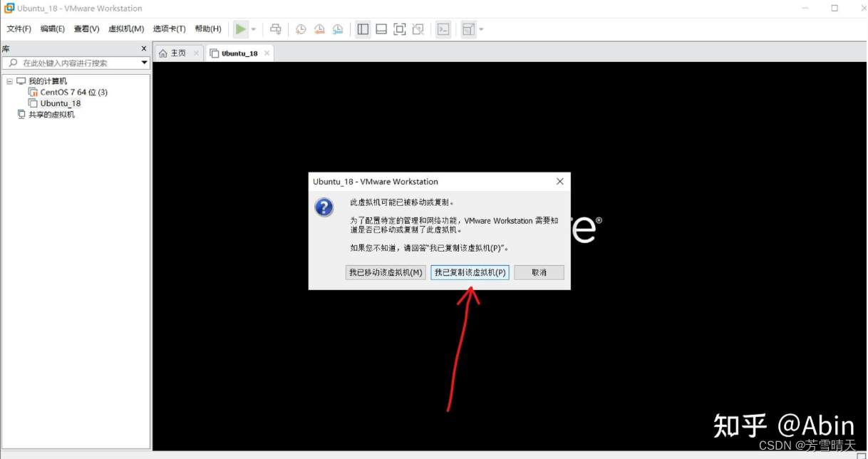Select 我的计算机 in the library
The width and height of the screenshot is (868, 459).
click(48, 81)
